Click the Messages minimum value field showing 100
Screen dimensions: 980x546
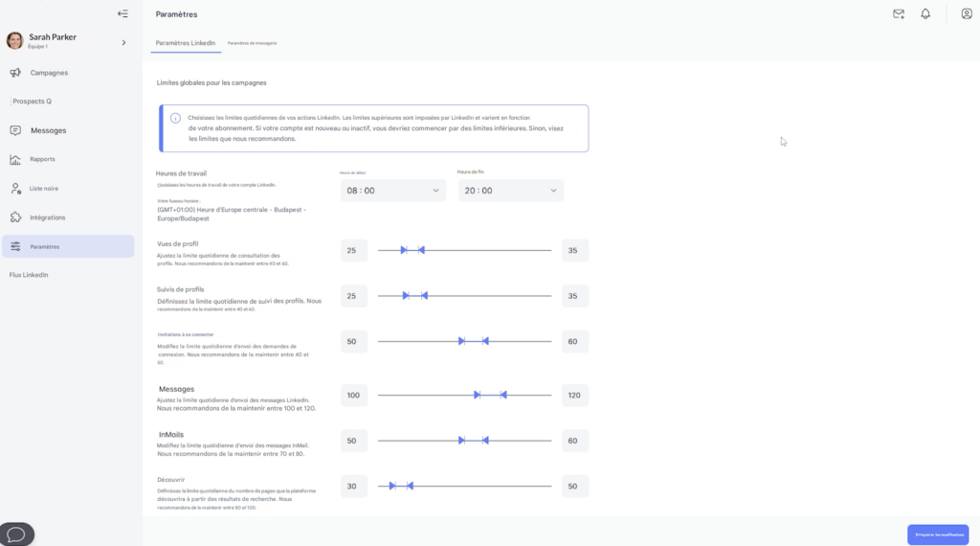[x=354, y=395]
